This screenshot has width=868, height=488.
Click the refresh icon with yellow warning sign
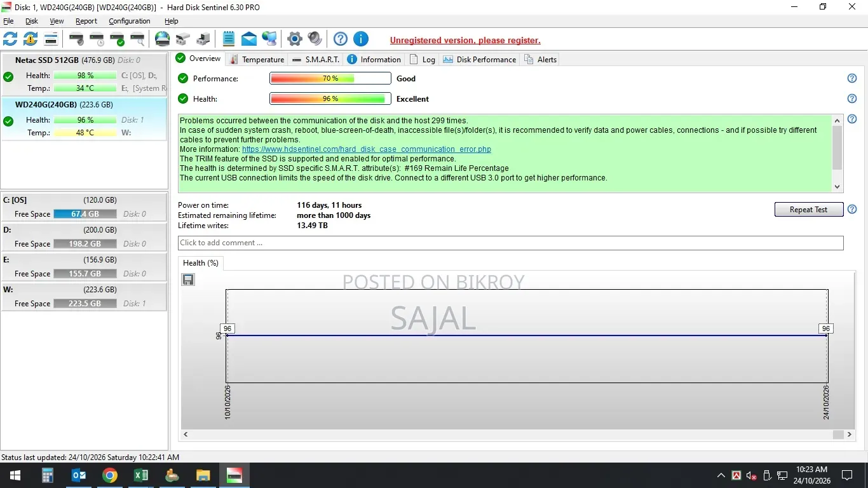[31, 39]
